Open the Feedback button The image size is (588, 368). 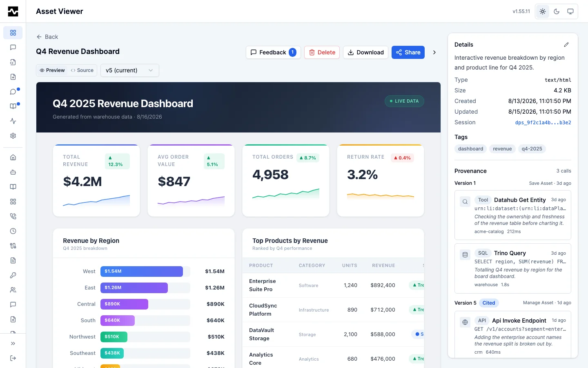click(273, 52)
